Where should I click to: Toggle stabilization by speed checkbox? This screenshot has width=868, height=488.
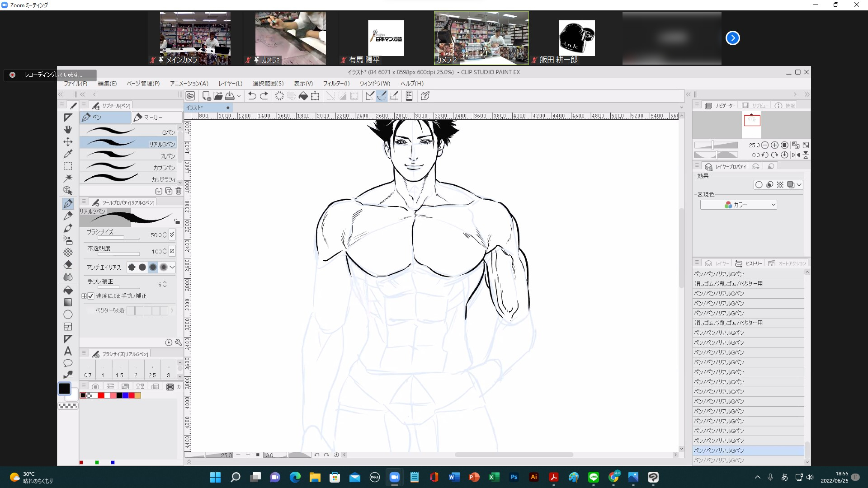coord(91,296)
